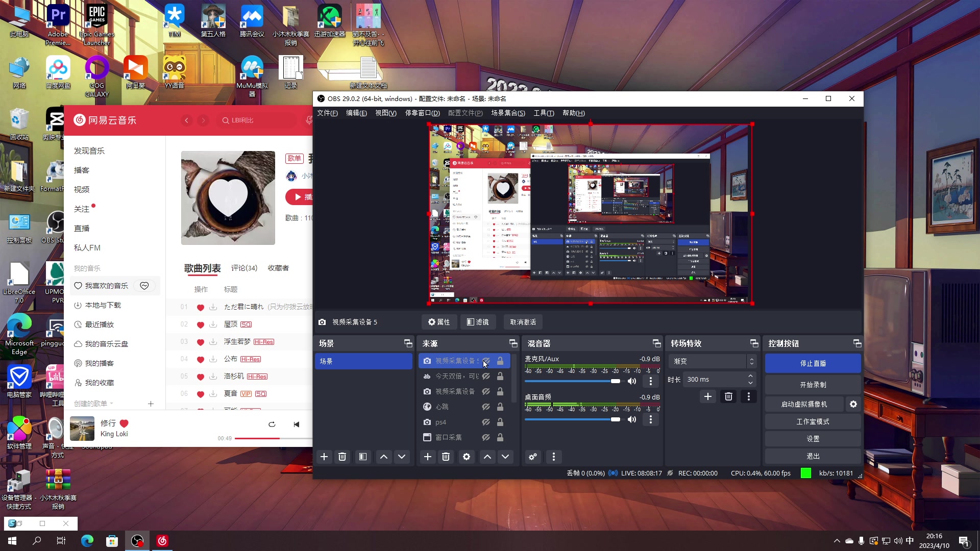Open 视图(V) menu in OBS
The width and height of the screenshot is (980, 551).
point(386,113)
